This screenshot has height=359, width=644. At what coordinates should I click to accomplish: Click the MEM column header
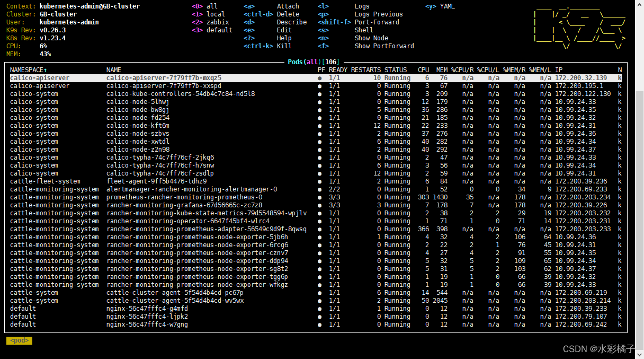(442, 70)
